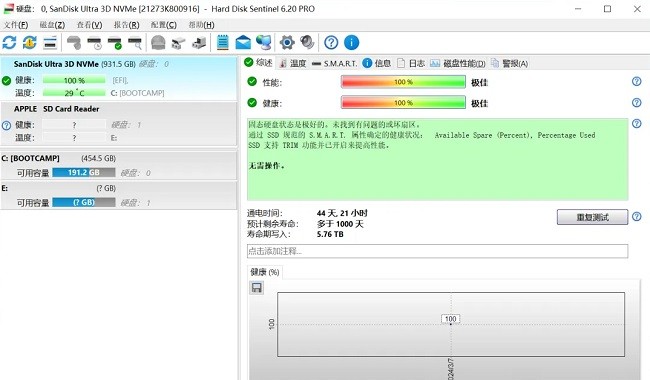Click the disk with clock icon
The image size is (650, 380).
(95, 43)
